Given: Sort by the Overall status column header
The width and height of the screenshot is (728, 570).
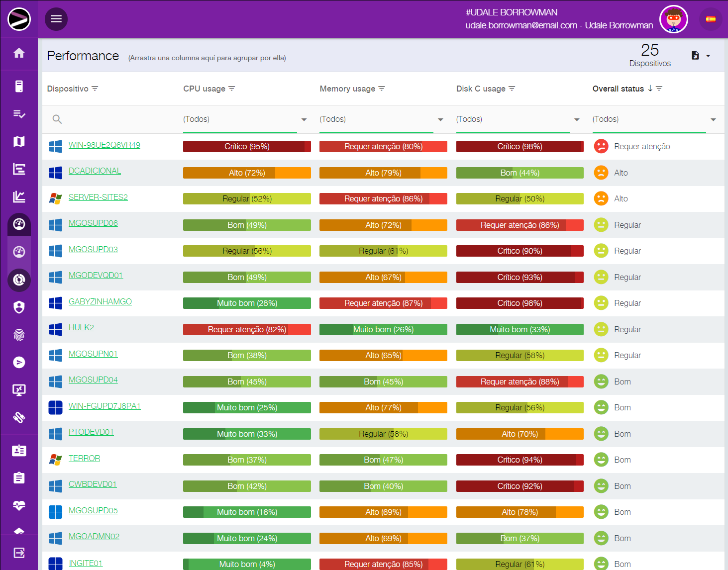Looking at the screenshot, I should tap(618, 89).
